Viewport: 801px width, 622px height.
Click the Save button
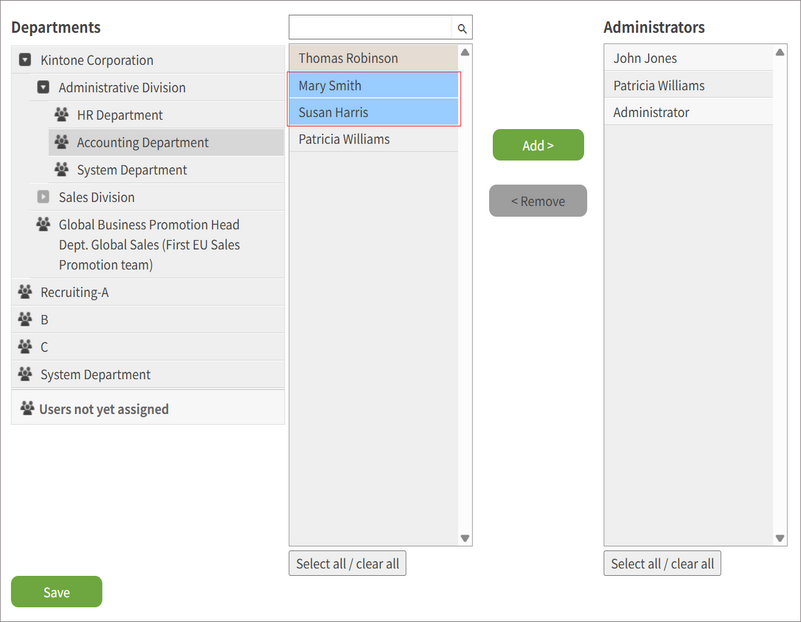tap(56, 592)
